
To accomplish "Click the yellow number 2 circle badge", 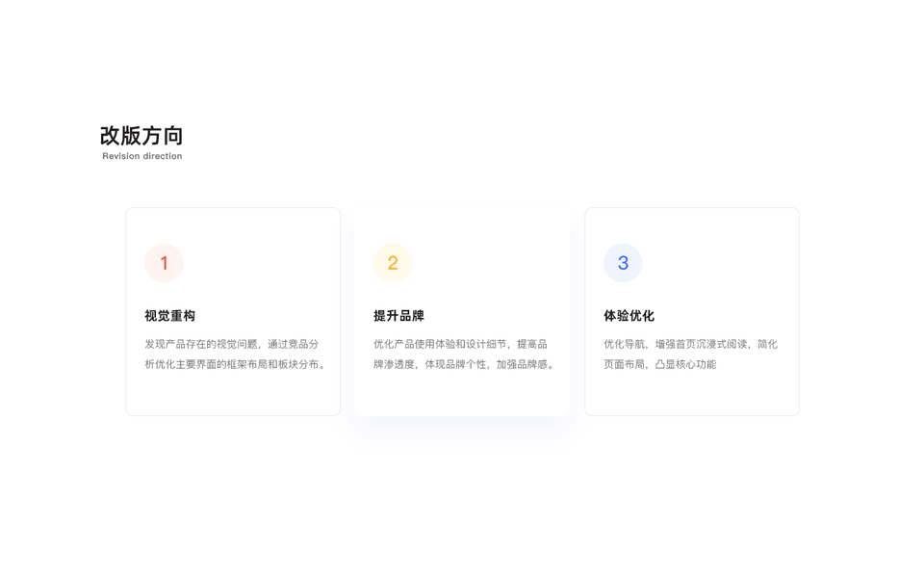I will click(393, 263).
